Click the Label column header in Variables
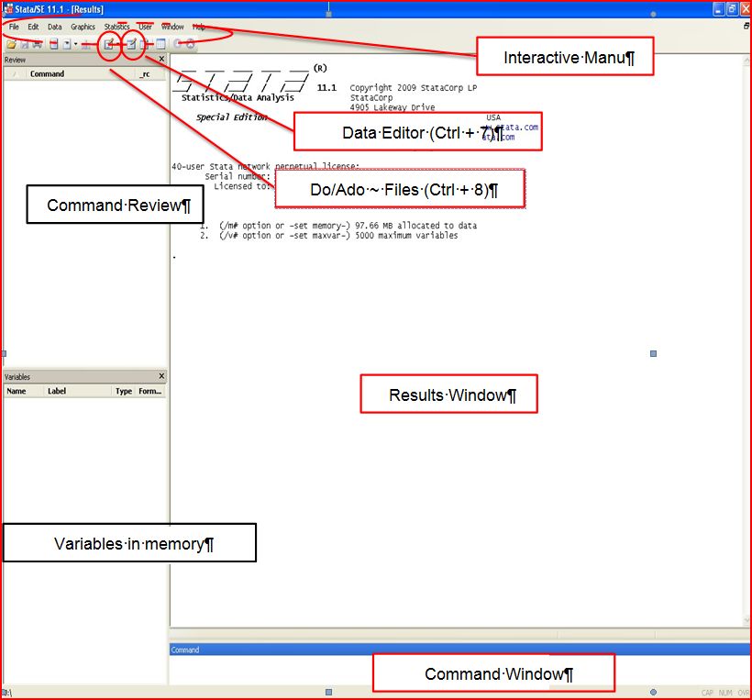The height and width of the screenshot is (700, 752). coord(78,391)
